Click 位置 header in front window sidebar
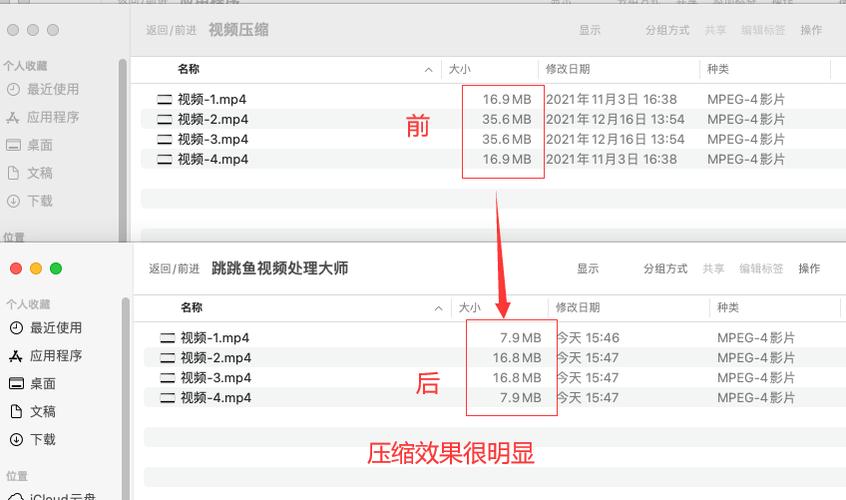Viewport: 846px width, 500px height. tap(17, 476)
